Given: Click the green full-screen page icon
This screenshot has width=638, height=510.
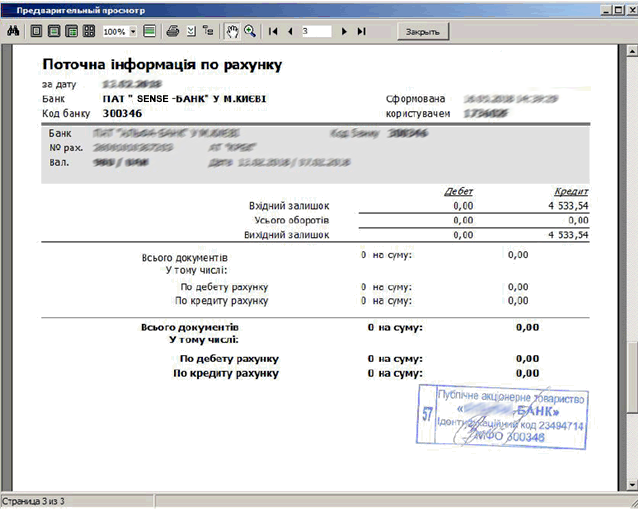Looking at the screenshot, I should [x=149, y=31].
